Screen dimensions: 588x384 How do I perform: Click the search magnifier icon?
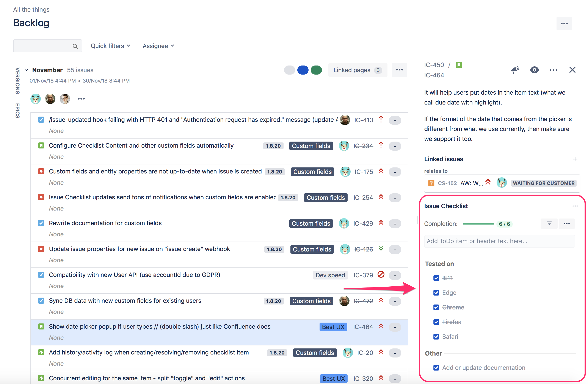[x=75, y=46]
